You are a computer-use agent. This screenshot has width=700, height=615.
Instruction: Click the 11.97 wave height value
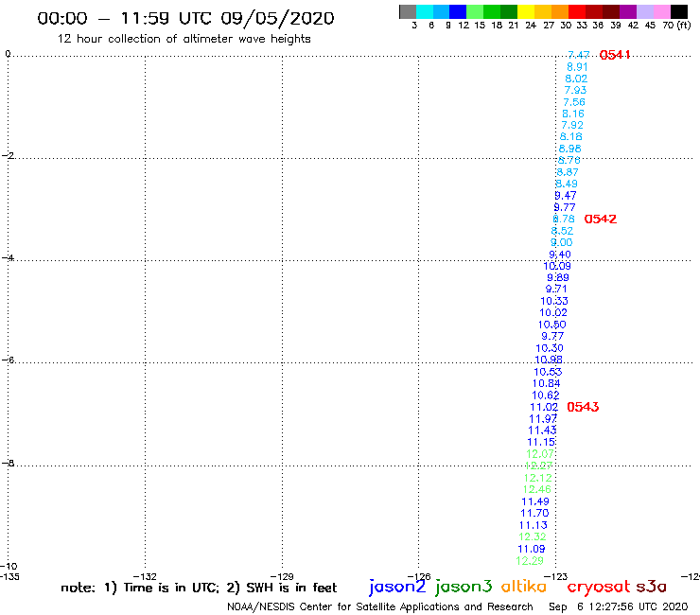point(543,419)
